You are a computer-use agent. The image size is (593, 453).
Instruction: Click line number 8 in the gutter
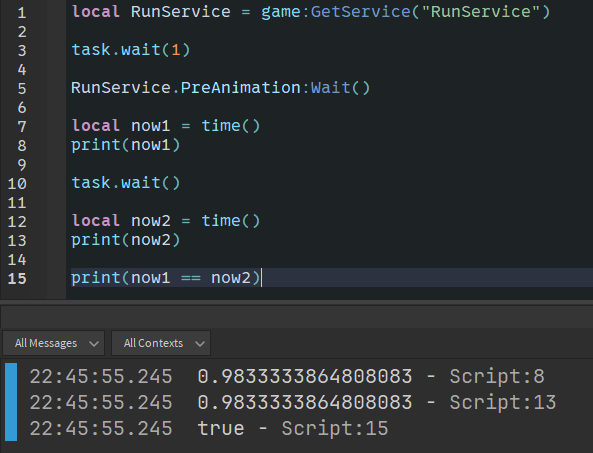(22, 145)
